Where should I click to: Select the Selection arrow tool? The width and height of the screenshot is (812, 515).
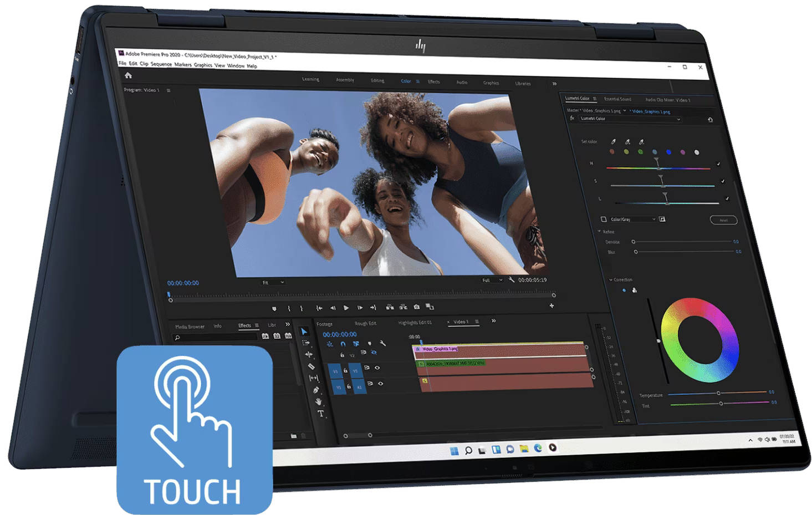(304, 332)
